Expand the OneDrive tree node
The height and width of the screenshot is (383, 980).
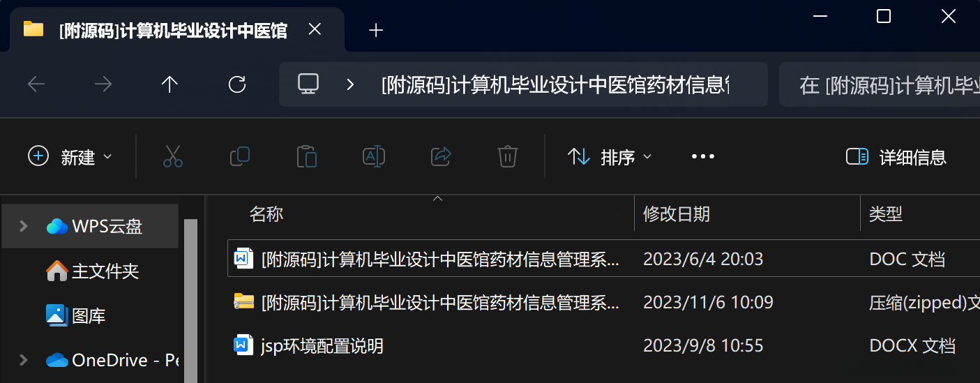pos(23,360)
